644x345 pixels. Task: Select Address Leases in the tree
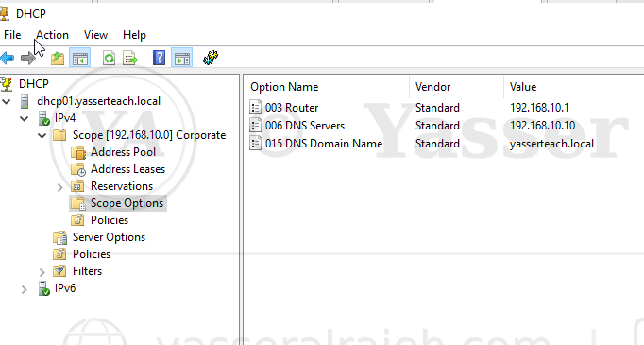[x=127, y=169]
